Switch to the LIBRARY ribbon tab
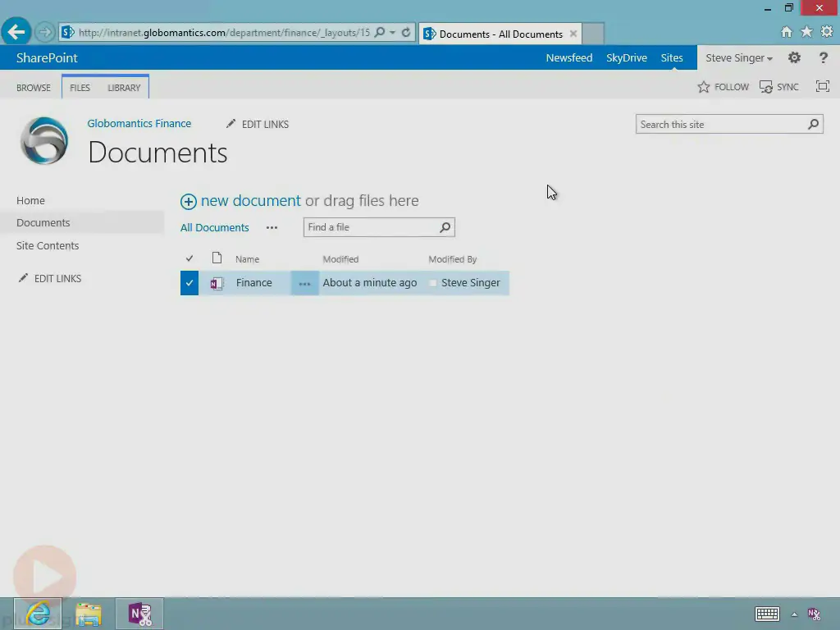Screen dimensions: 840x630 [x=124, y=87]
